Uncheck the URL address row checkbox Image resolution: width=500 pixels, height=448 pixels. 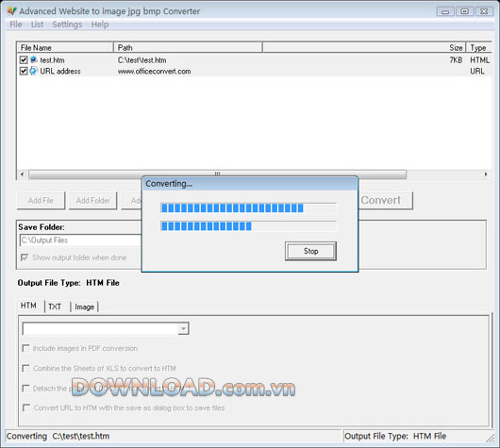[24, 71]
